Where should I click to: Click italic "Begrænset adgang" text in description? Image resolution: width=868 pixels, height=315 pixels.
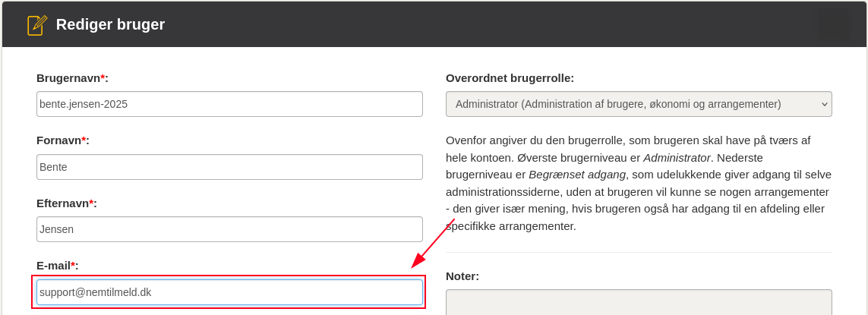point(577,175)
